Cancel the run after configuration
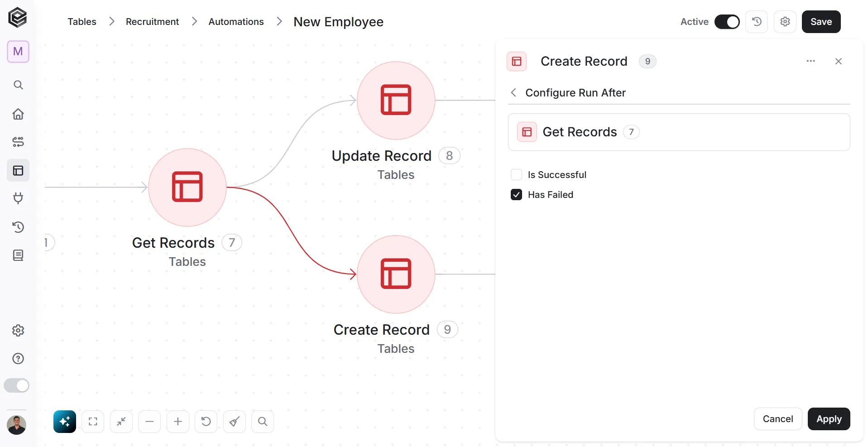 pos(777,419)
